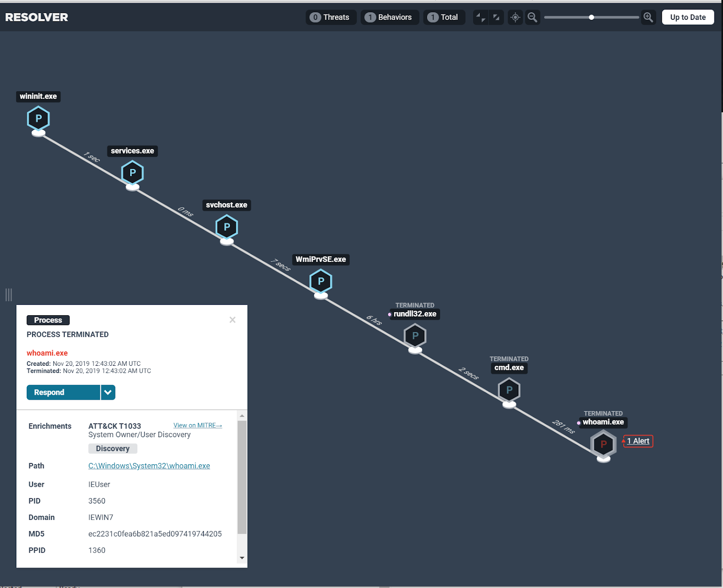Select the red whoami.exe process node

[x=603, y=444]
